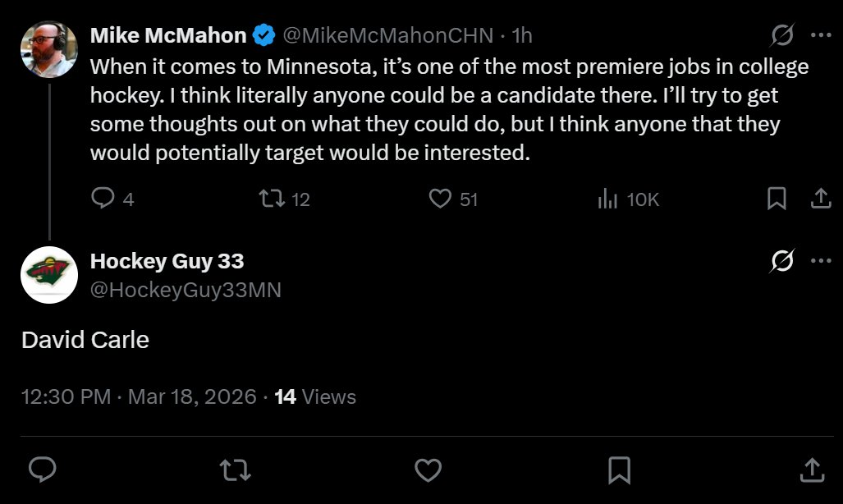This screenshot has width=843, height=504.
Task: Like the David Carle tweet
Action: pos(428,469)
